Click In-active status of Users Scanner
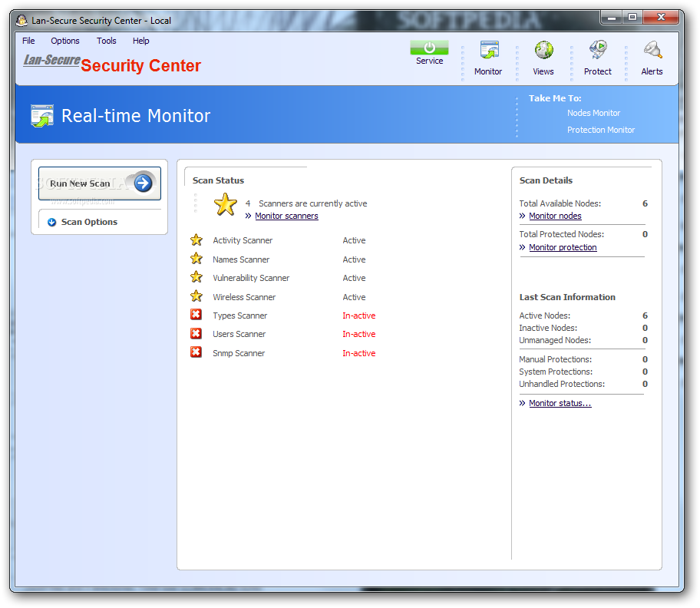Screen dimensions: 700x608 [359, 334]
